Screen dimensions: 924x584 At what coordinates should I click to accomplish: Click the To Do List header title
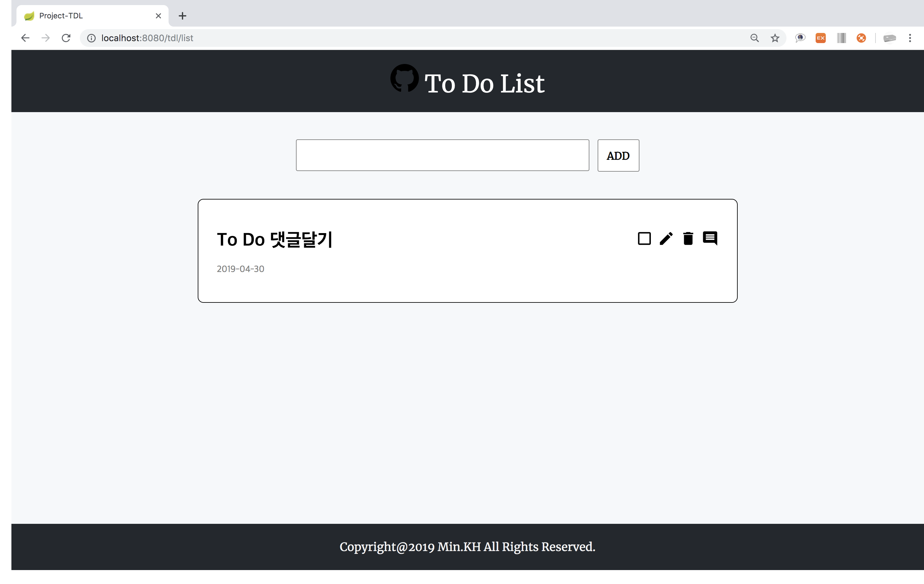click(x=484, y=83)
